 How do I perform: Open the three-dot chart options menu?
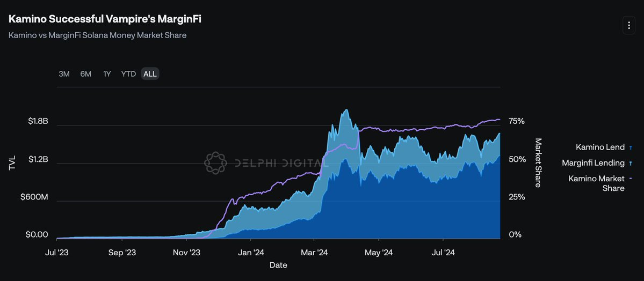[628, 25]
